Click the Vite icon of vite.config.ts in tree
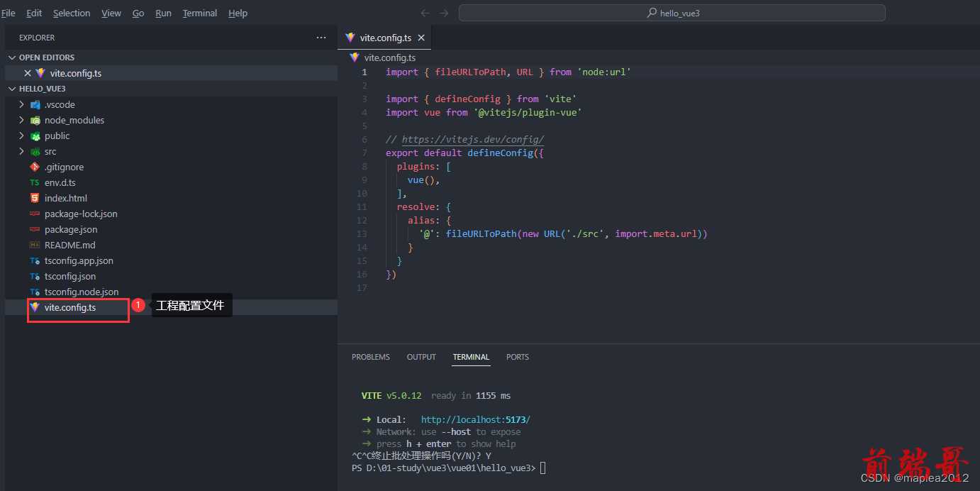The width and height of the screenshot is (980, 491). (35, 307)
